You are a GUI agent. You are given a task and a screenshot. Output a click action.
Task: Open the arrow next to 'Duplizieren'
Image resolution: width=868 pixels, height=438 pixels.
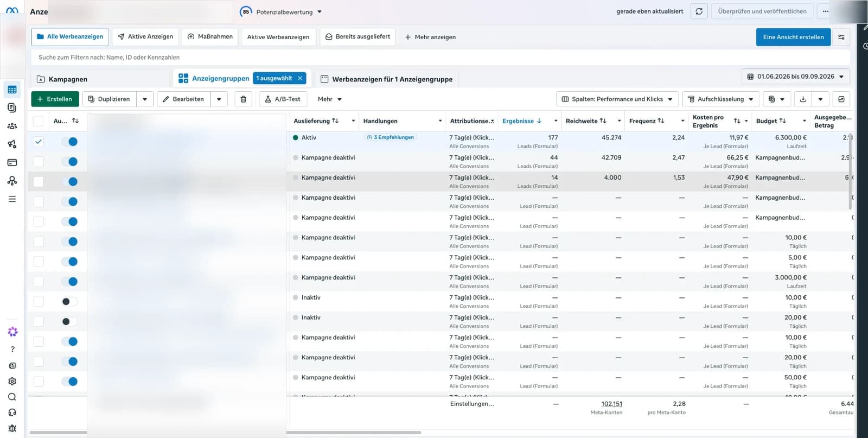tap(145, 99)
